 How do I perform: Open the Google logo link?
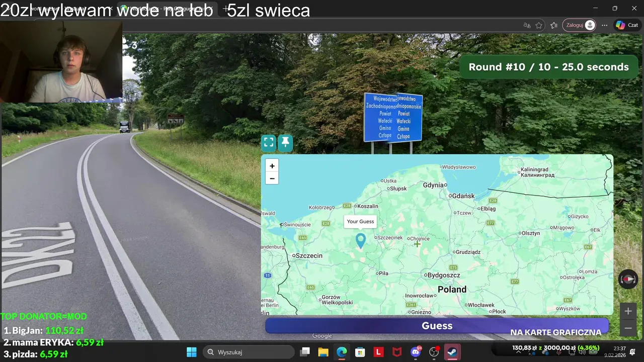point(322,336)
